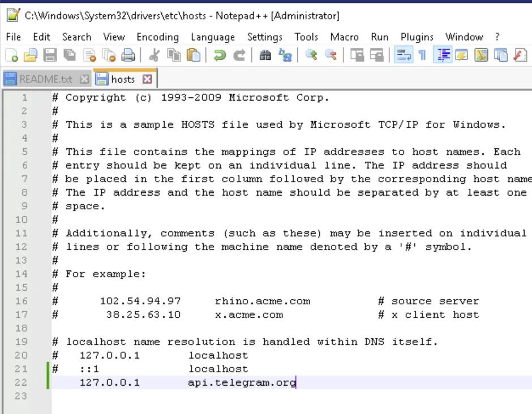532x414 pixels.
Task: Open the Language menu
Action: click(x=213, y=37)
